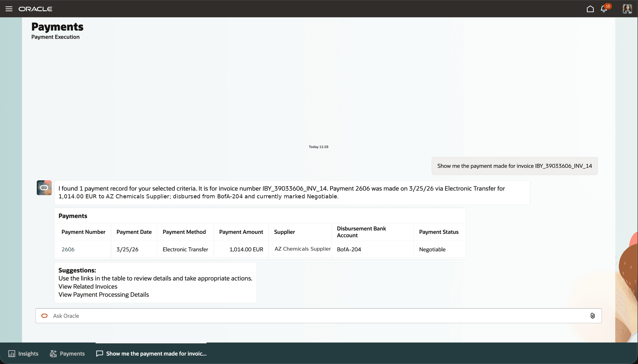Click the Payments table title
Viewport: 638px width, 364px height.
tap(73, 216)
